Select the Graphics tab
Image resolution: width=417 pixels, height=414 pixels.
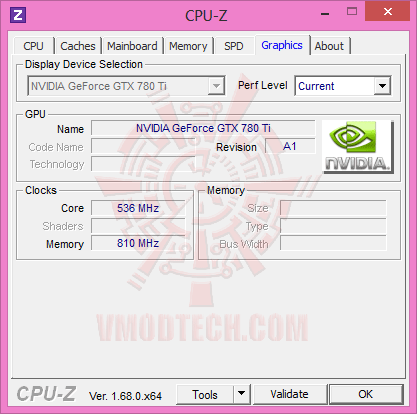tap(282, 45)
